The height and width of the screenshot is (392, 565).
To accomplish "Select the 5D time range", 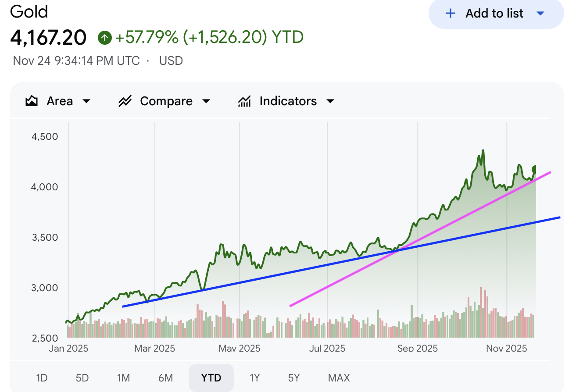I will (82, 378).
